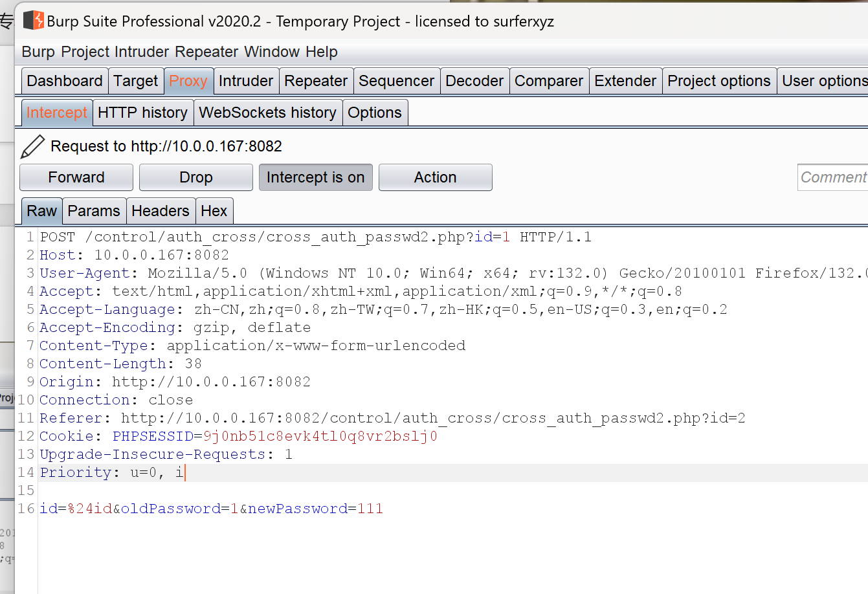The image size is (868, 594).
Task: Open the Project options tab
Action: click(x=719, y=81)
